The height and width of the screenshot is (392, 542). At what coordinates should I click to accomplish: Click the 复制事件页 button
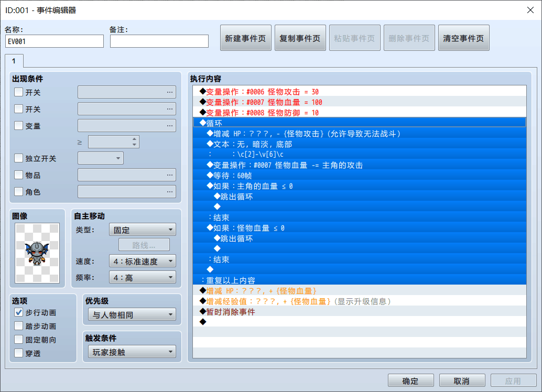click(x=300, y=38)
